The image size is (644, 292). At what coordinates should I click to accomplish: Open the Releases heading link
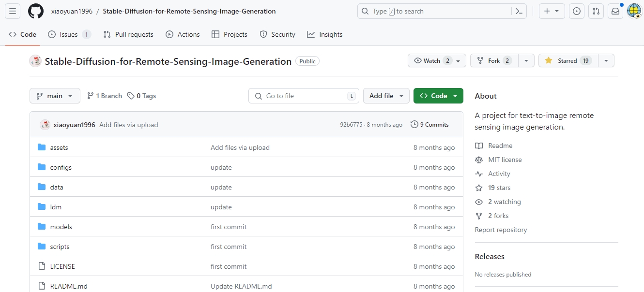(490, 256)
